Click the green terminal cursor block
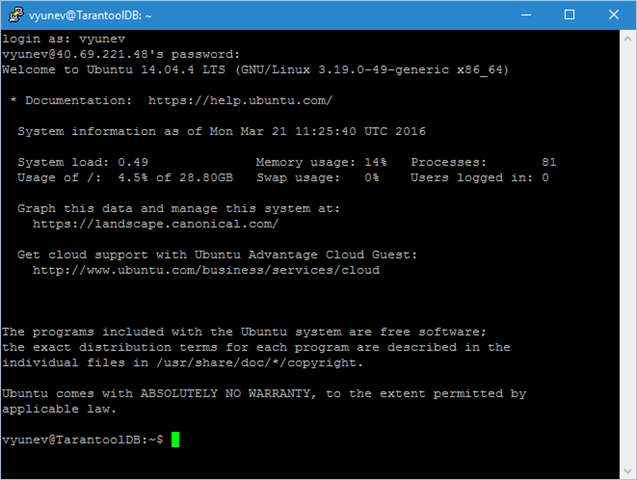The width and height of the screenshot is (637, 480). 175,440
